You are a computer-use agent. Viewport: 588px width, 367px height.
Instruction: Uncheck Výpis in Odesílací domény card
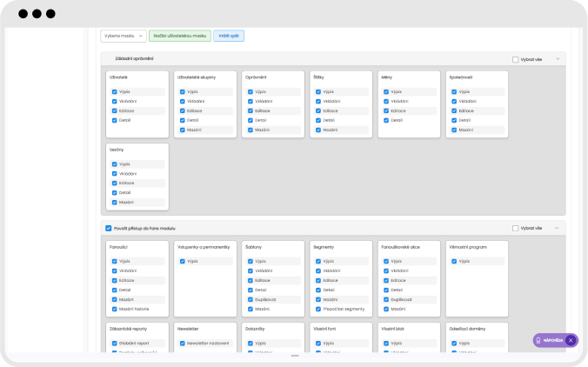[x=454, y=344]
